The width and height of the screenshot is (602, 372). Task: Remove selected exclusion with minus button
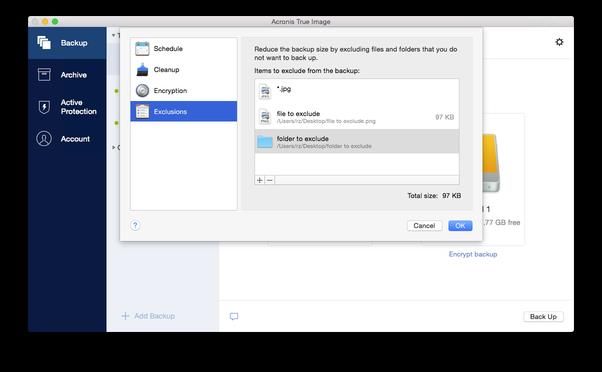click(270, 180)
